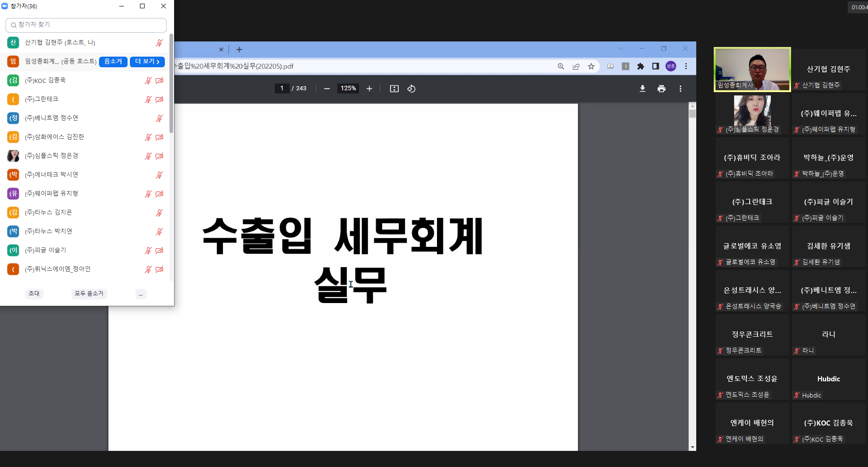868x467 pixels.
Task: Click muted mic icon for (주)웨이퍼랩 유지형
Action: (x=148, y=194)
